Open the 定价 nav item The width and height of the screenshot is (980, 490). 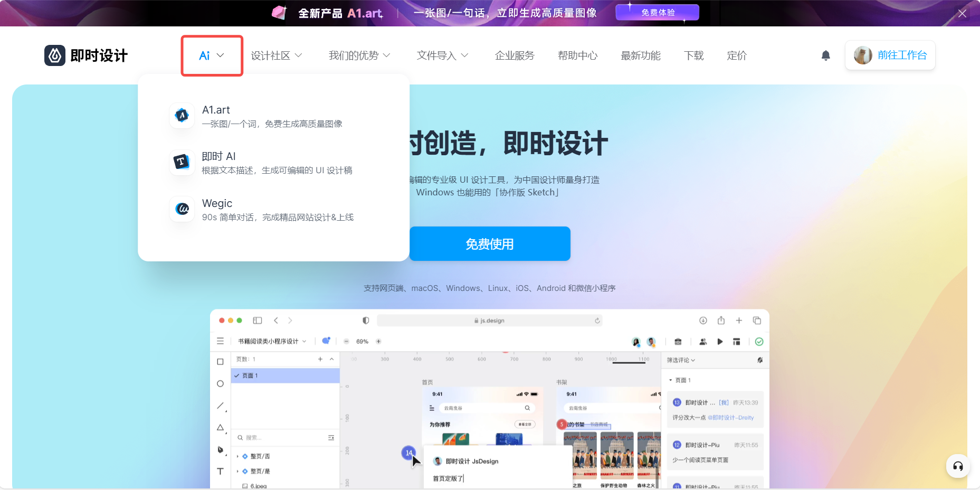[737, 55]
